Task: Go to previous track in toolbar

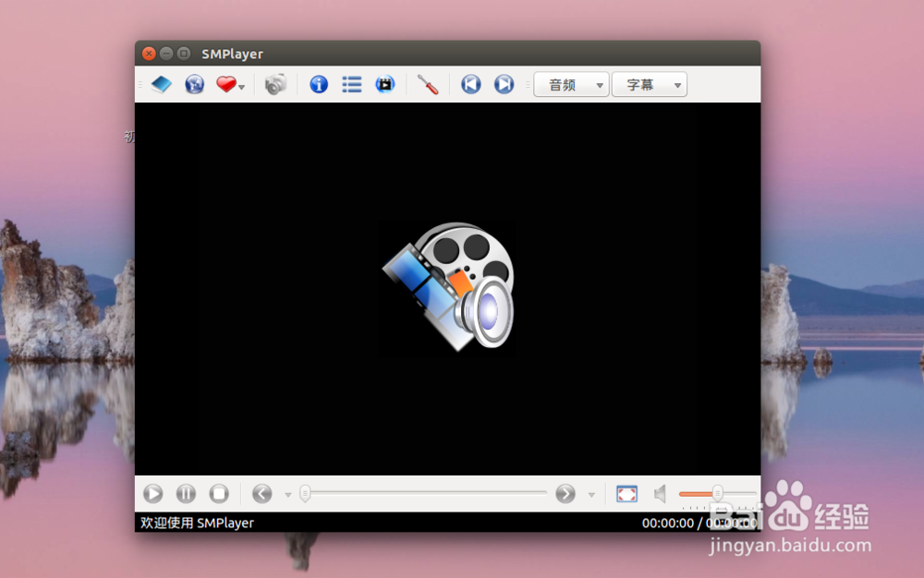Action: pos(471,85)
